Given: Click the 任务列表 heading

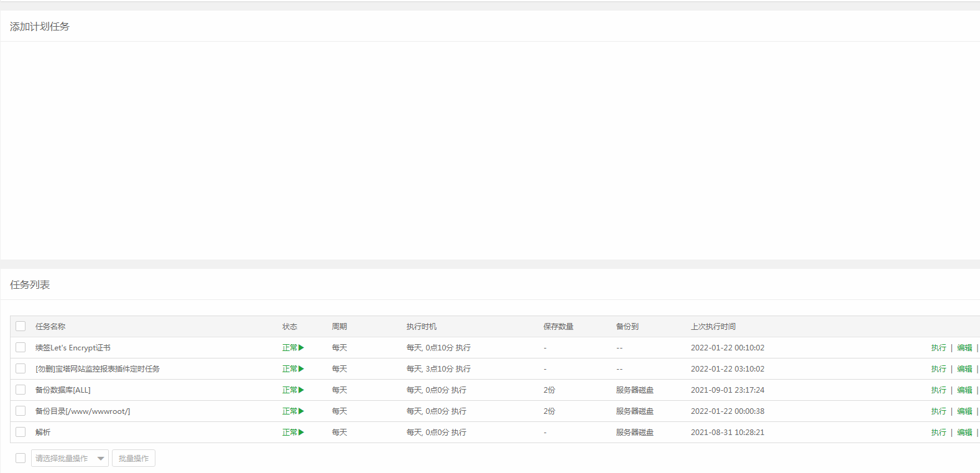Looking at the screenshot, I should [30, 285].
